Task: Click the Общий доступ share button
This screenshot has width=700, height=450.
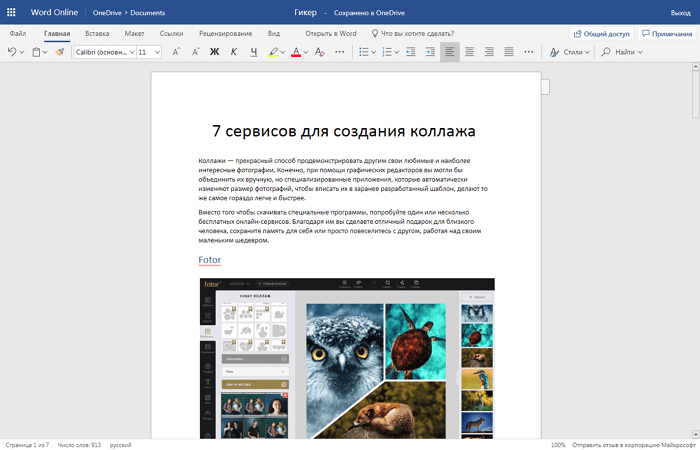Action: (601, 33)
